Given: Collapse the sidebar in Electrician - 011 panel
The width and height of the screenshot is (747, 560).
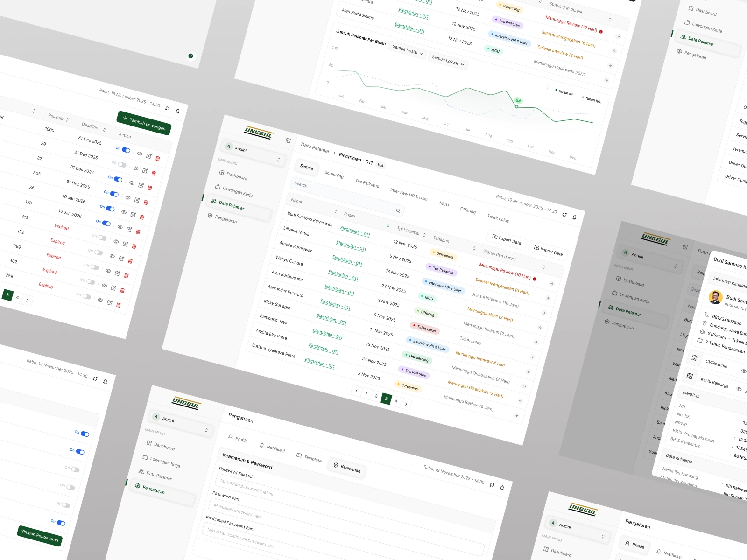Looking at the screenshot, I should [288, 140].
